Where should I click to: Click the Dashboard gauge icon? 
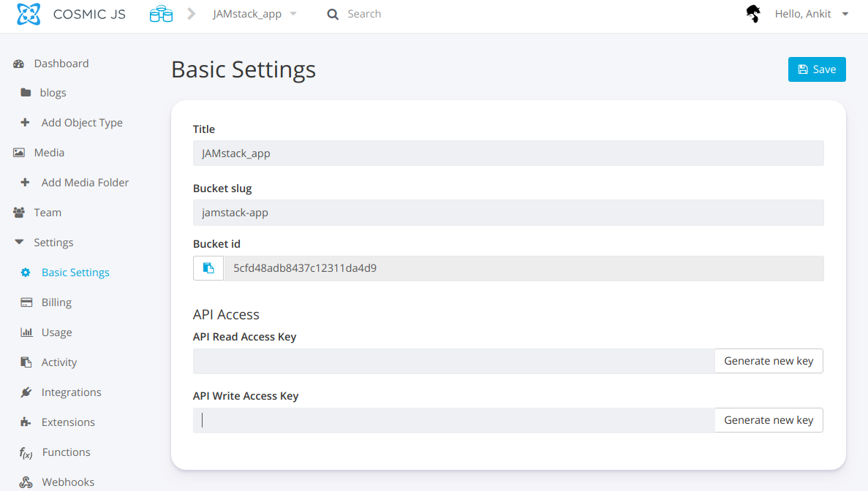19,64
